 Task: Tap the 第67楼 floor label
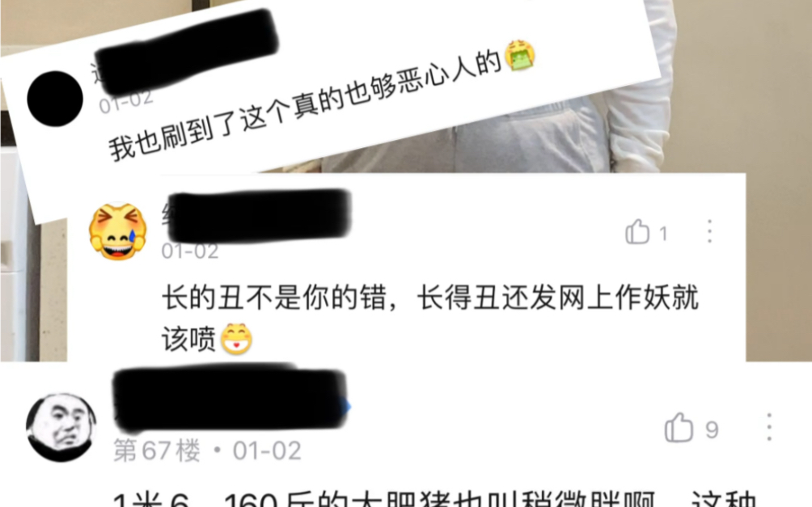(x=156, y=450)
